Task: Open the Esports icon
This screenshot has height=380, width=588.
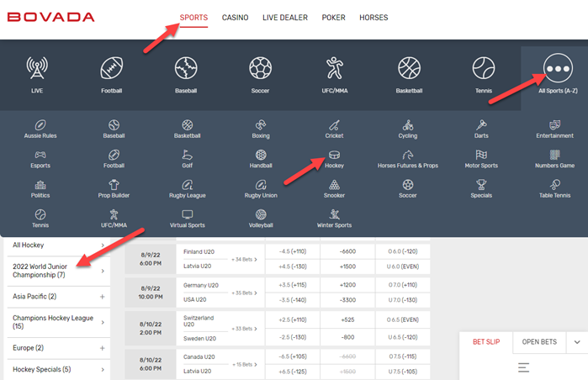Action: [x=40, y=159]
